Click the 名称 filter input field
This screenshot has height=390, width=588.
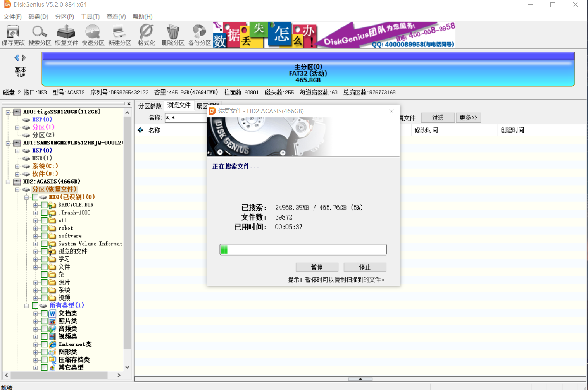coord(186,118)
